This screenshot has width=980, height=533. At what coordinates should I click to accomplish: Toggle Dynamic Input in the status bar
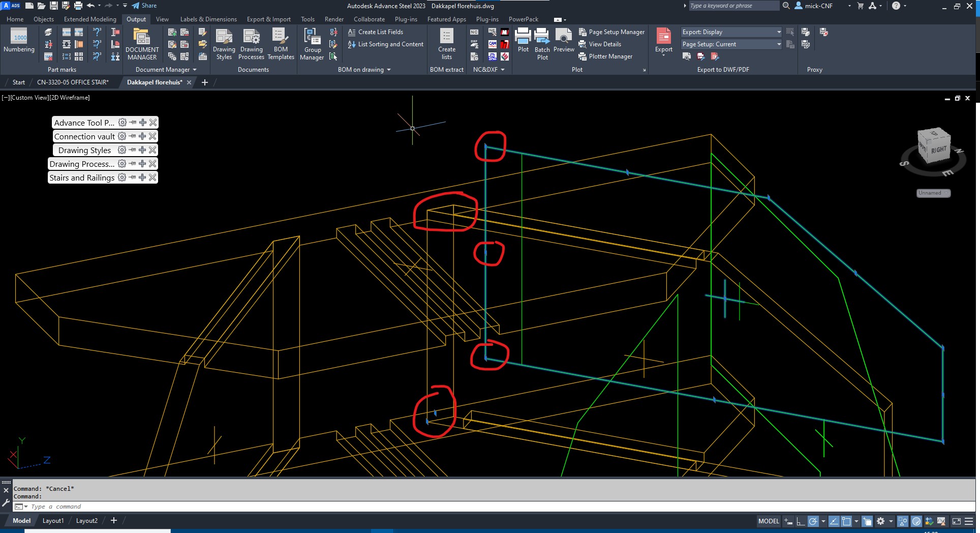788,521
